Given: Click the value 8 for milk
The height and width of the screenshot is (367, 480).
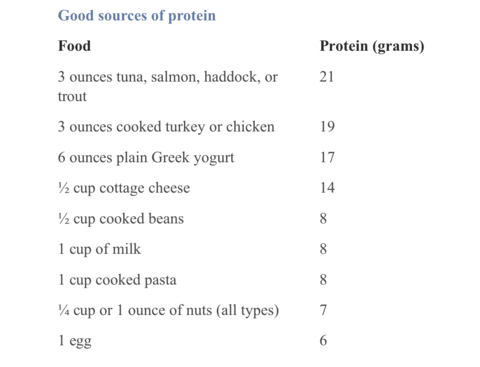Looking at the screenshot, I should 323,249.
